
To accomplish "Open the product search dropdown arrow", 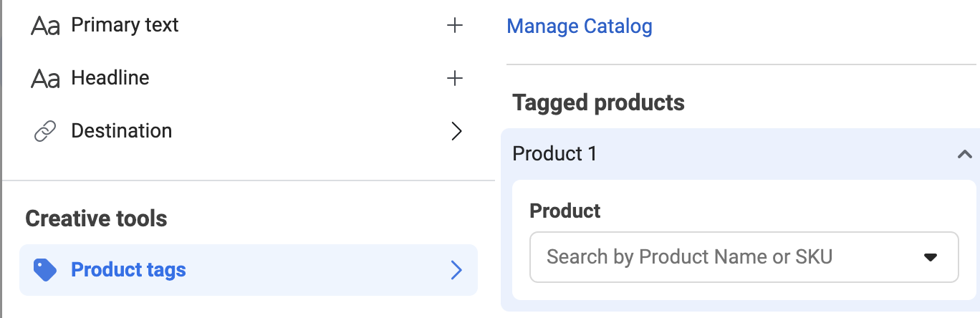I will coord(931,257).
